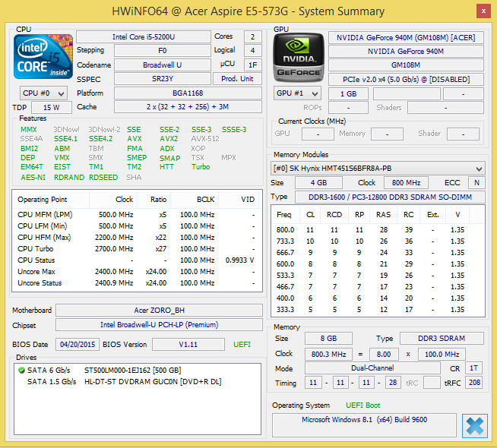Click the 800.3 MHz memory clock field
This screenshot has height=448, width=497.
(x=328, y=355)
